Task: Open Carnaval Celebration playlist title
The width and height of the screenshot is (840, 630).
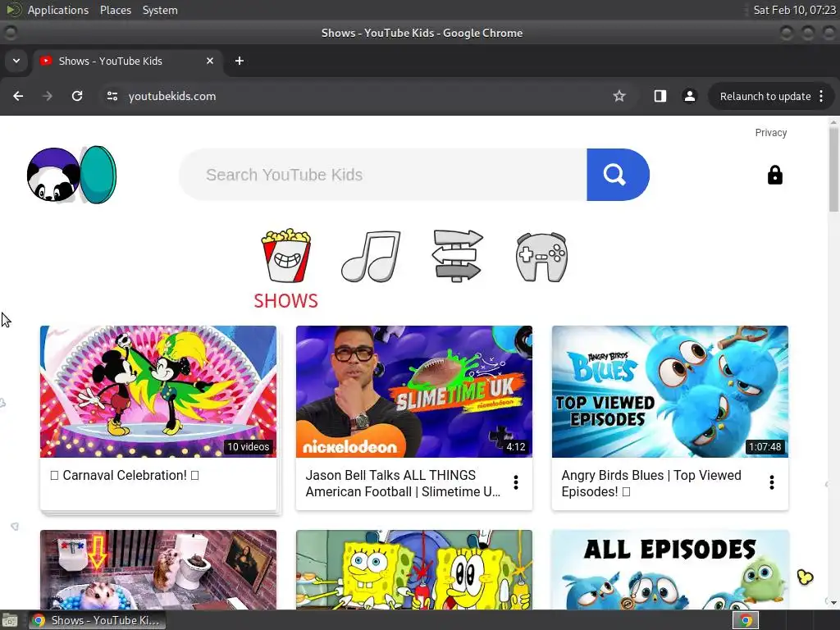Action: pyautogui.click(x=125, y=475)
